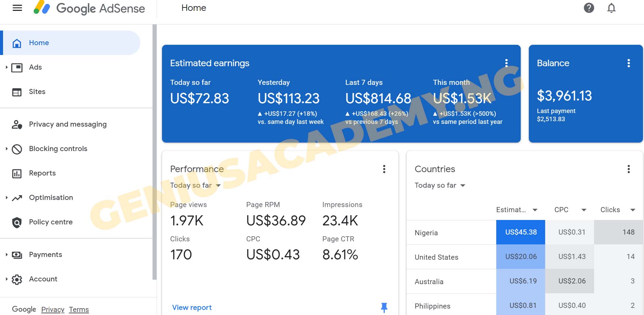The height and width of the screenshot is (315, 644).
Task: Open Performance card three-dot menu
Action: [384, 169]
